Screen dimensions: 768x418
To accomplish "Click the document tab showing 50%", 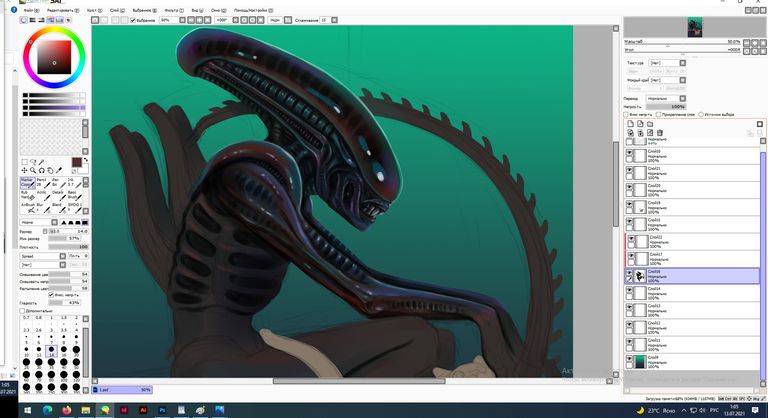I will click(x=123, y=390).
